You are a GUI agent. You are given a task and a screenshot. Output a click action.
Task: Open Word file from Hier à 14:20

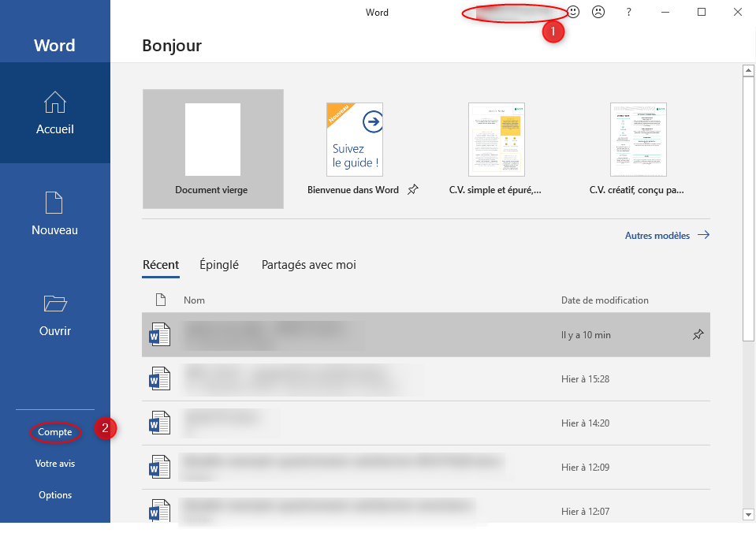click(x=426, y=423)
